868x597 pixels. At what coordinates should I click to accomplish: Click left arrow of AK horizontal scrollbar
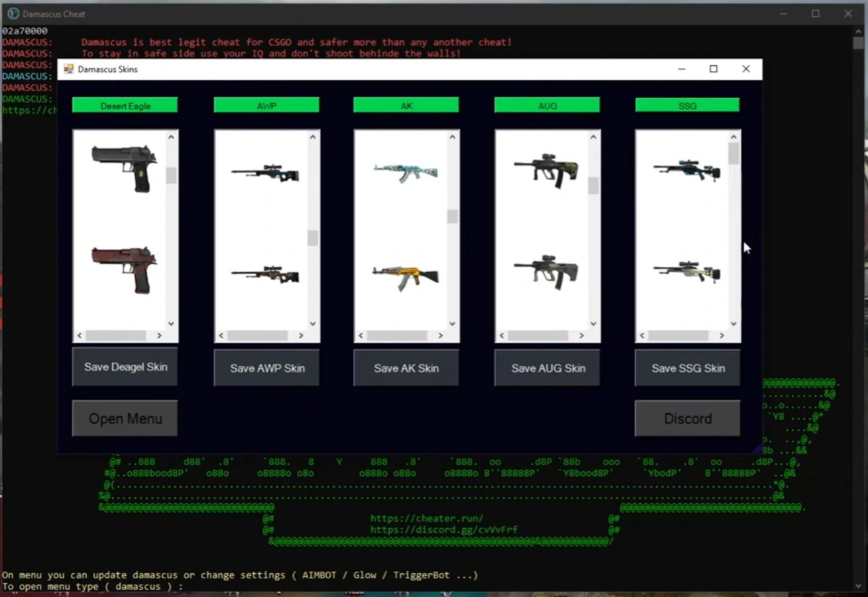362,336
